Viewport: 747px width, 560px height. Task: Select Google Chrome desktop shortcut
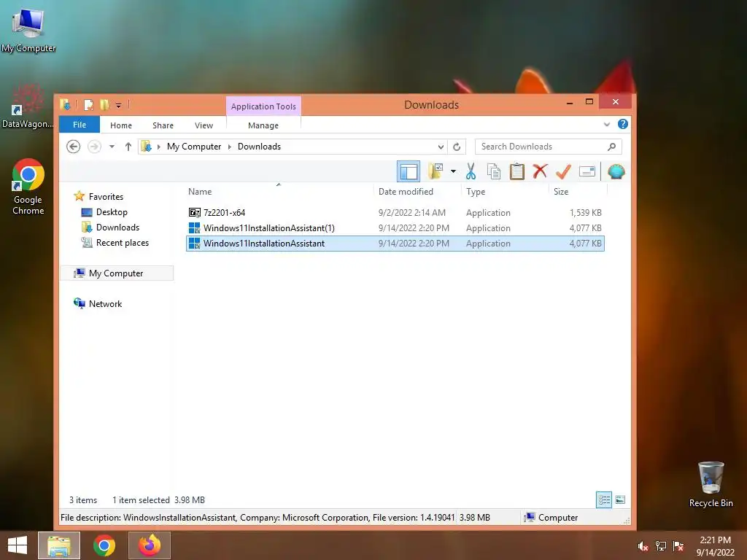click(28, 187)
